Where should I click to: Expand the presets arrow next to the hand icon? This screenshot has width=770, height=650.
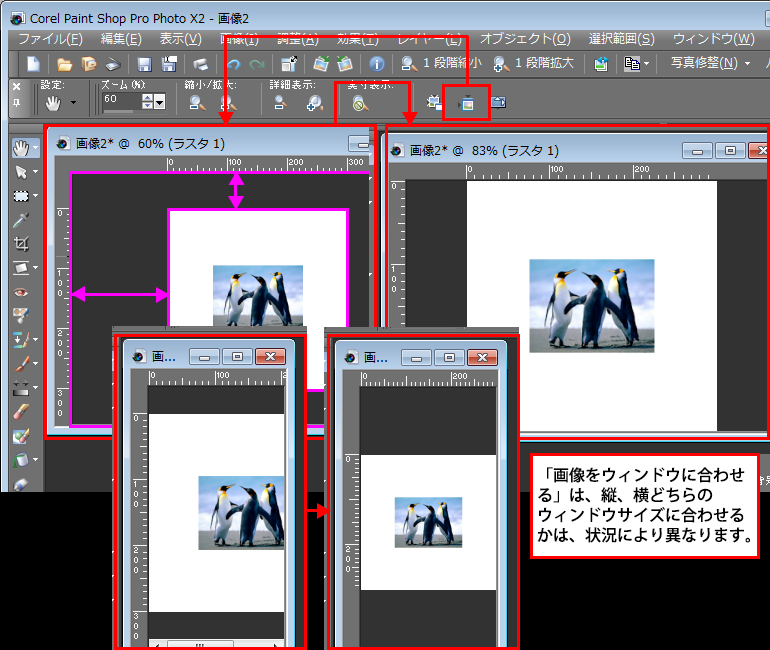coord(74,103)
